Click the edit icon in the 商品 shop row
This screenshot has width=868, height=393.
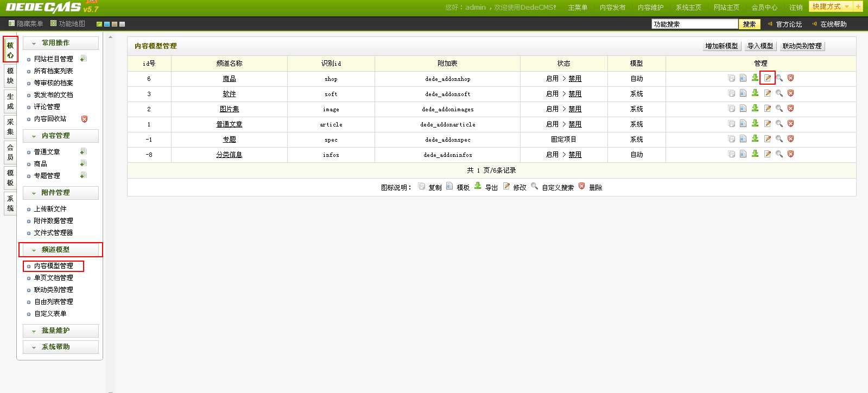[767, 78]
